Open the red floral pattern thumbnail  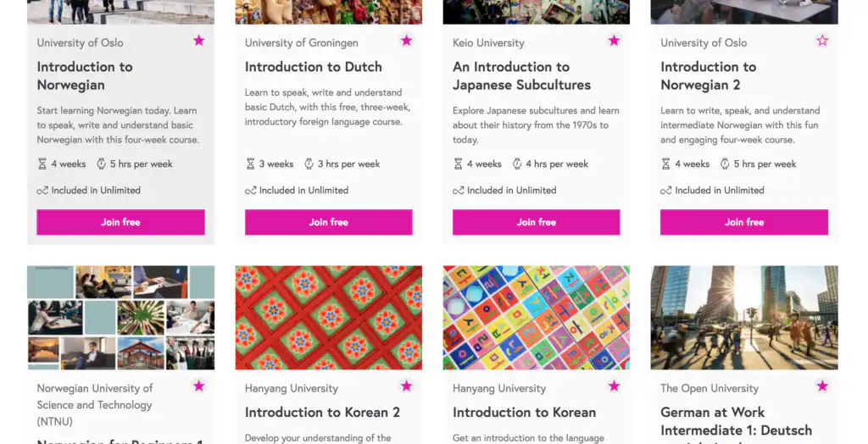coord(328,317)
